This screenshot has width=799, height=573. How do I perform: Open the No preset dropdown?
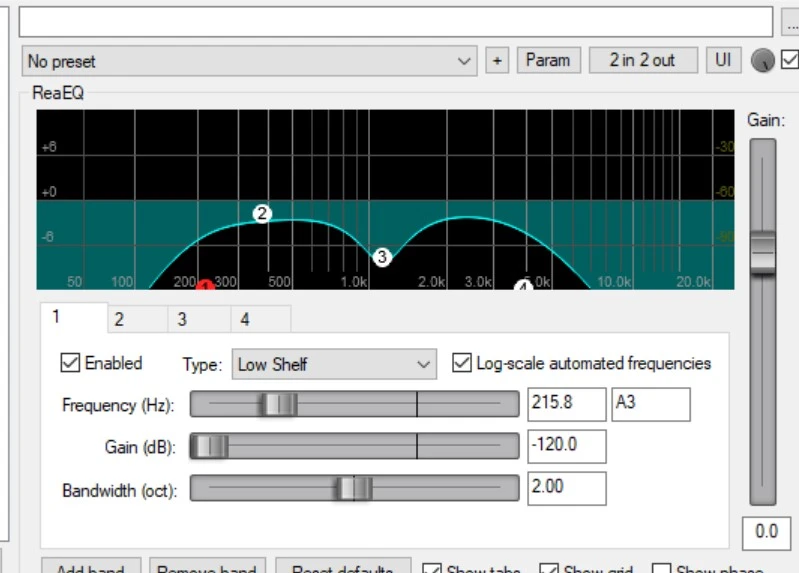[x=249, y=61]
